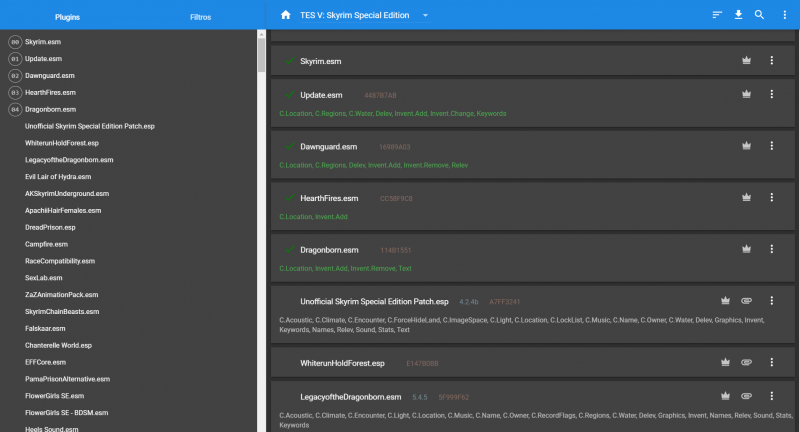
Task: Click the update masterlist download icon
Action: pyautogui.click(x=738, y=15)
